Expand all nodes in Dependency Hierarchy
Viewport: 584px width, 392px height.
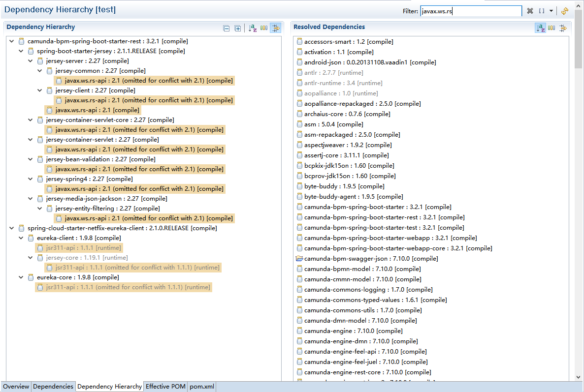tap(238, 28)
